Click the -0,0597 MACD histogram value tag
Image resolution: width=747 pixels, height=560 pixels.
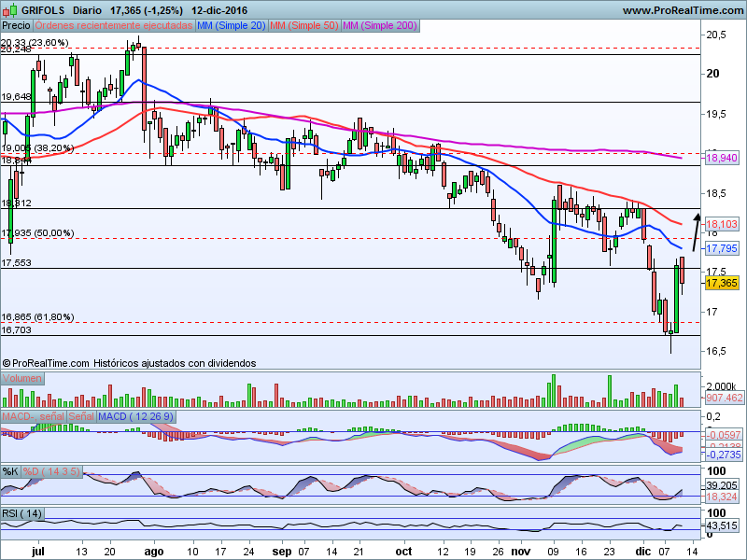coord(723,435)
